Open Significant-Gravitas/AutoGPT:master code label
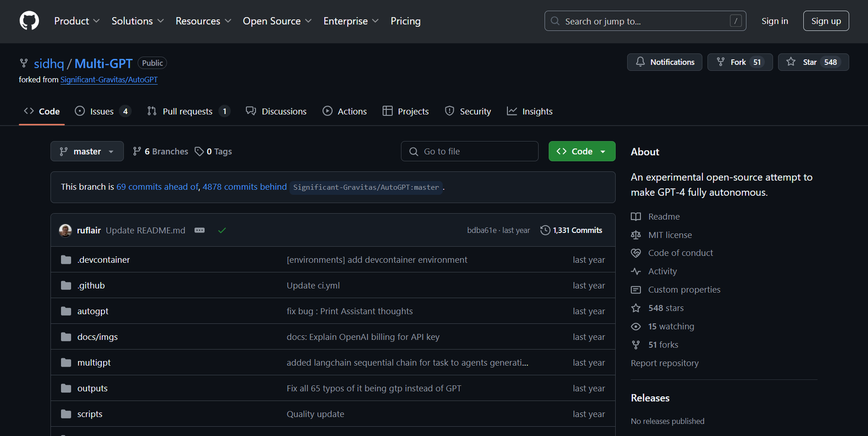Viewport: 868px width, 436px height. 366,187
